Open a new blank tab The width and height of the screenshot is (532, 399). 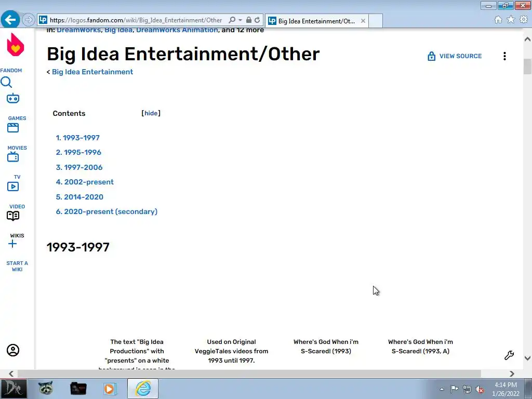click(x=375, y=21)
